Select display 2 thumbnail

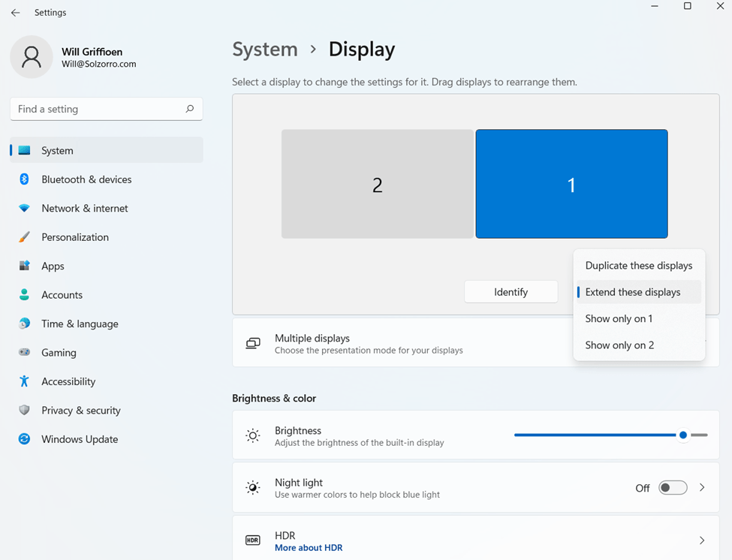[377, 184]
